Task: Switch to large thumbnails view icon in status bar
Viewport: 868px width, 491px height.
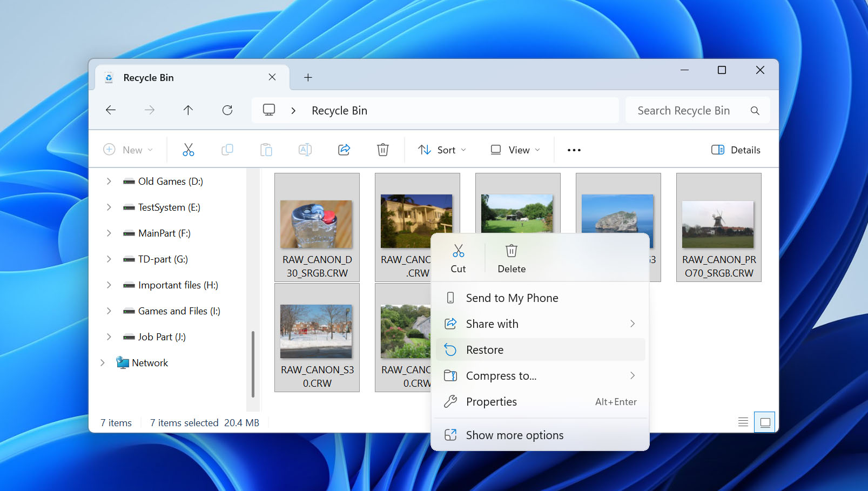Action: 765,422
